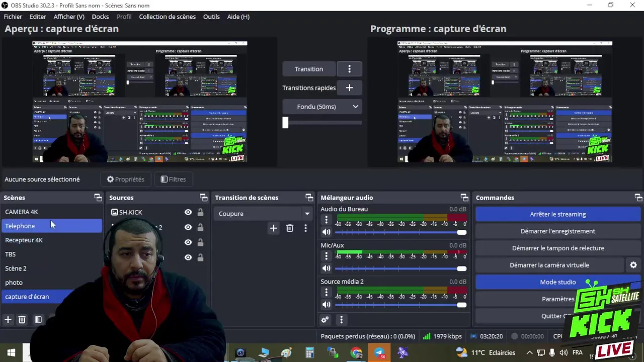The image size is (644, 362).
Task: Open Collection de scènes menu
Action: click(x=168, y=17)
